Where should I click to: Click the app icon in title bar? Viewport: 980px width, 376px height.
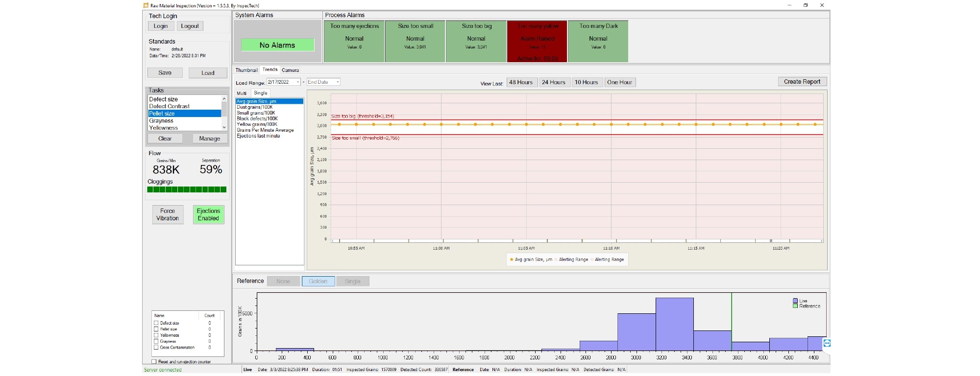point(146,5)
